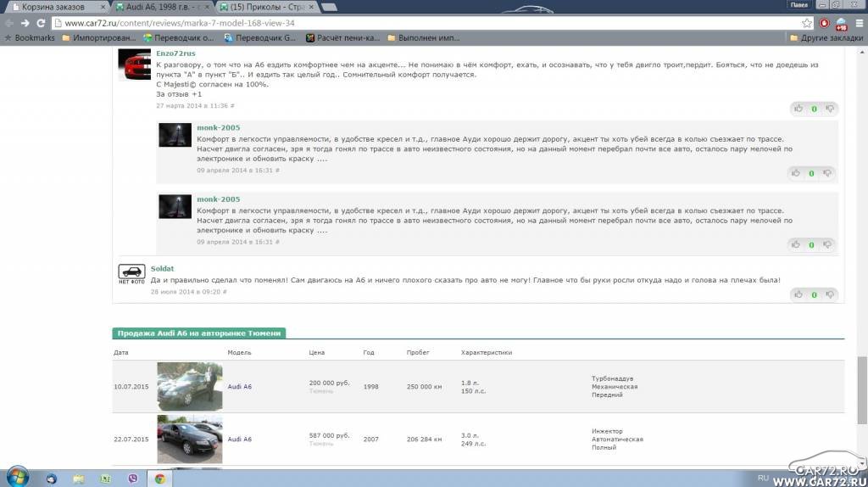Click Audi A6 link for 200 000 руб. listing
This screenshot has width=868, height=487.
pos(240,387)
